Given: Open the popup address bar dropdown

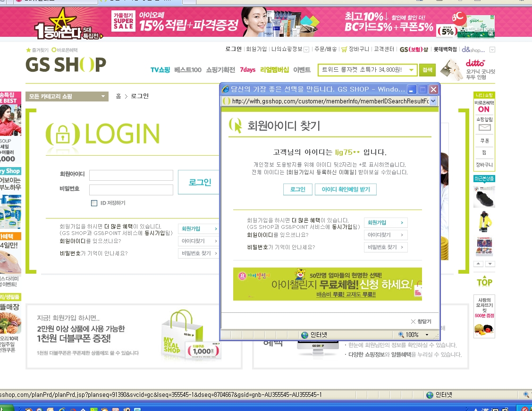Looking at the screenshot, I should 433,101.
